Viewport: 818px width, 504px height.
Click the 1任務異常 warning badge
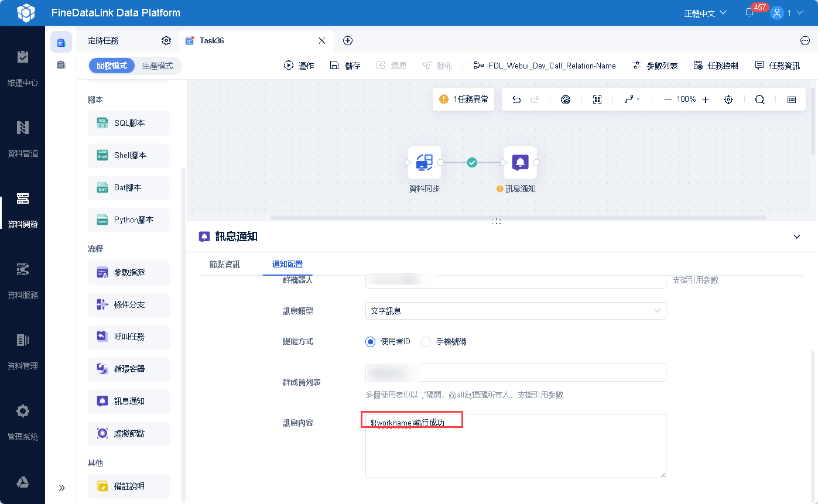(464, 100)
